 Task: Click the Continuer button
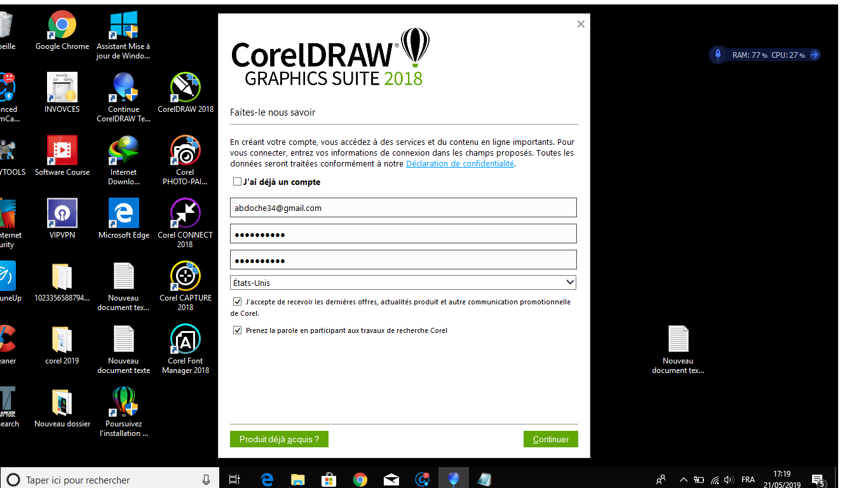550,439
